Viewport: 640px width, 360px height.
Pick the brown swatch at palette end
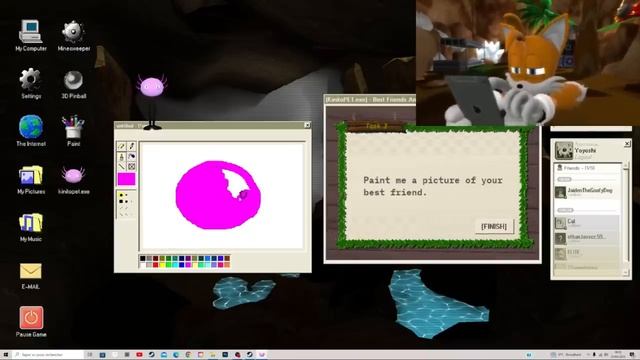(x=227, y=258)
